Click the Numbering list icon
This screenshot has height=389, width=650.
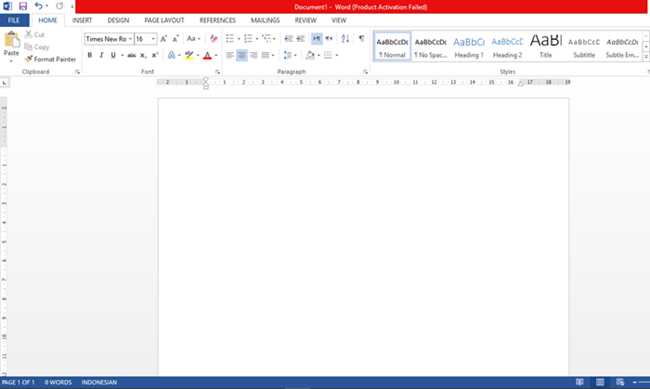coord(248,39)
